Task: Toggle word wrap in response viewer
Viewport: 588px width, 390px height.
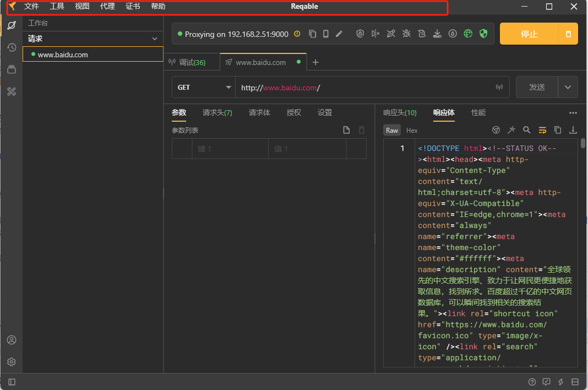Action: pos(542,130)
